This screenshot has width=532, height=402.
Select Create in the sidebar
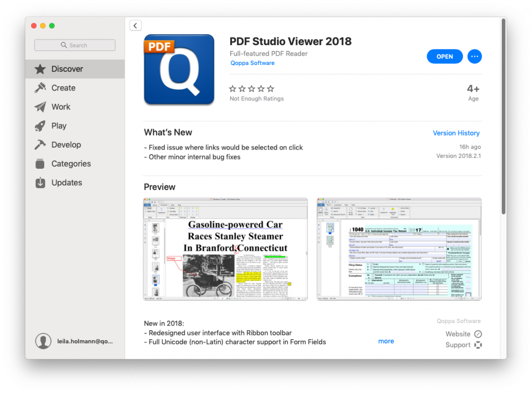pyautogui.click(x=75, y=88)
